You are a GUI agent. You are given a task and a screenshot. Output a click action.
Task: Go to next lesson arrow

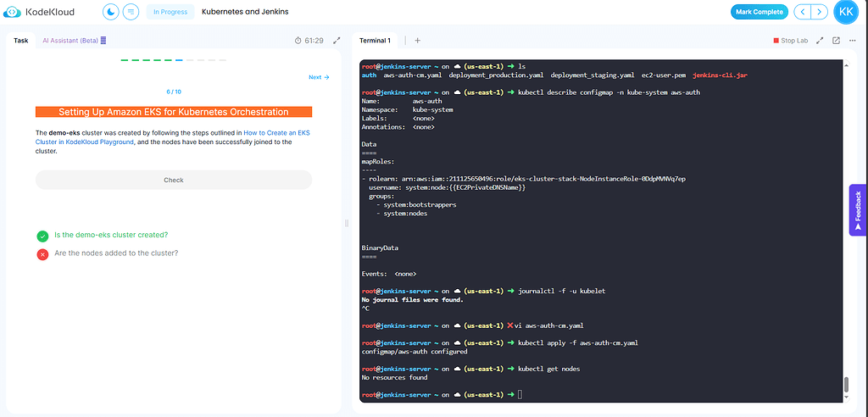(818, 12)
